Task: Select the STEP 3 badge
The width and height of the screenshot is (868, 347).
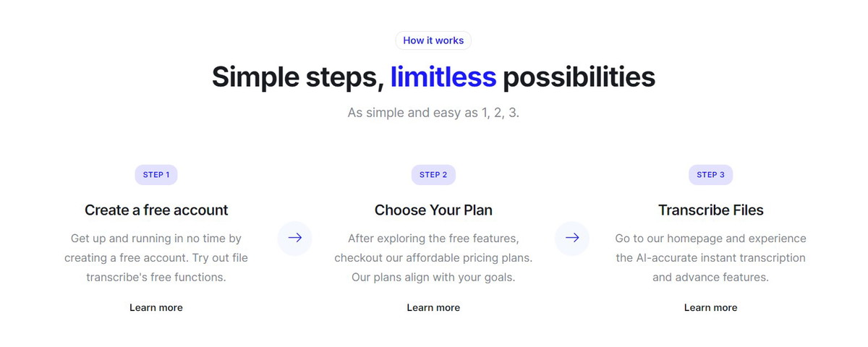Action: [711, 174]
